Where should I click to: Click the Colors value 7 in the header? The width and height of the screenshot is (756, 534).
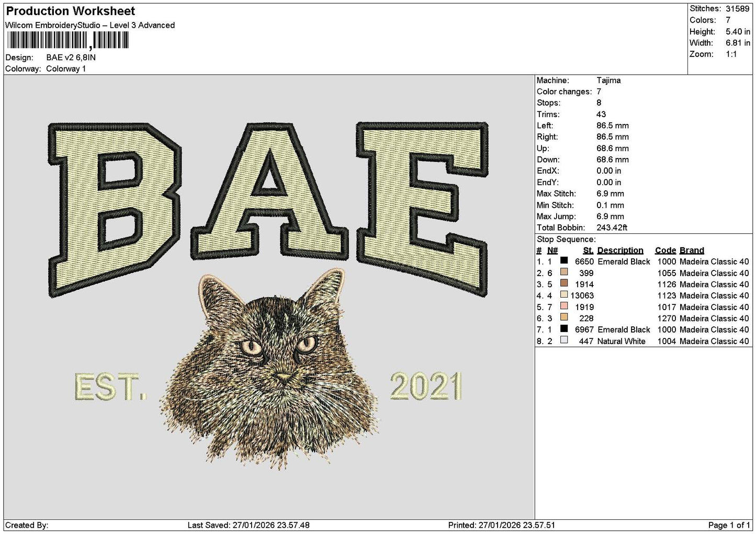pos(728,20)
